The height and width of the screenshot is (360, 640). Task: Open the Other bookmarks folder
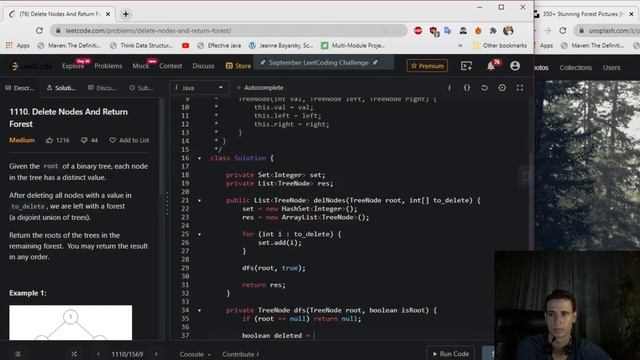click(500, 45)
